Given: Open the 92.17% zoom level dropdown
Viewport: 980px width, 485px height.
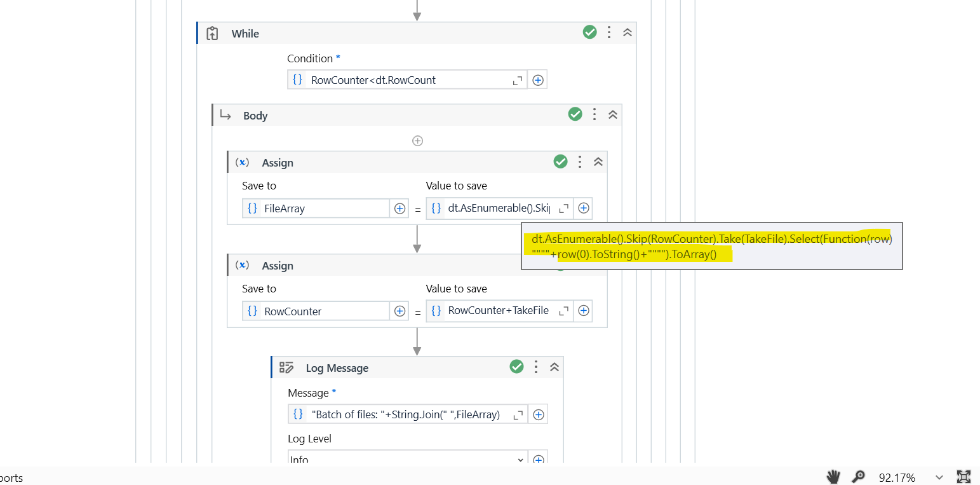Looking at the screenshot, I should (939, 477).
